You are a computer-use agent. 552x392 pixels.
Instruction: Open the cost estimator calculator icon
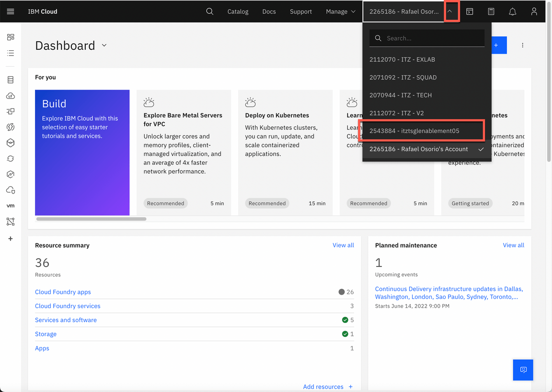click(x=491, y=12)
